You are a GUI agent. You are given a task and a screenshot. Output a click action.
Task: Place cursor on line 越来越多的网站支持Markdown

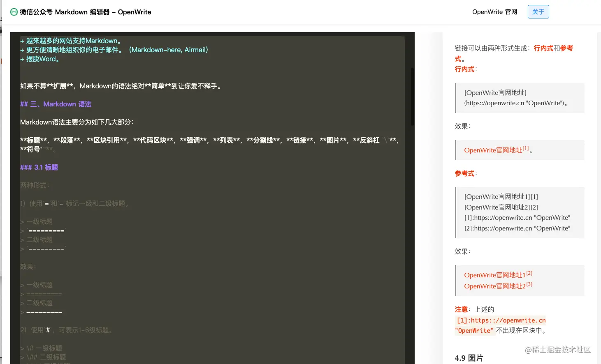click(72, 41)
